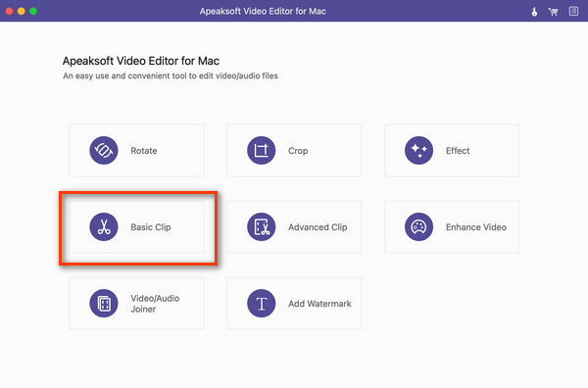Click the Rotate circular arrows icon
This screenshot has height=388, width=588.
(104, 150)
